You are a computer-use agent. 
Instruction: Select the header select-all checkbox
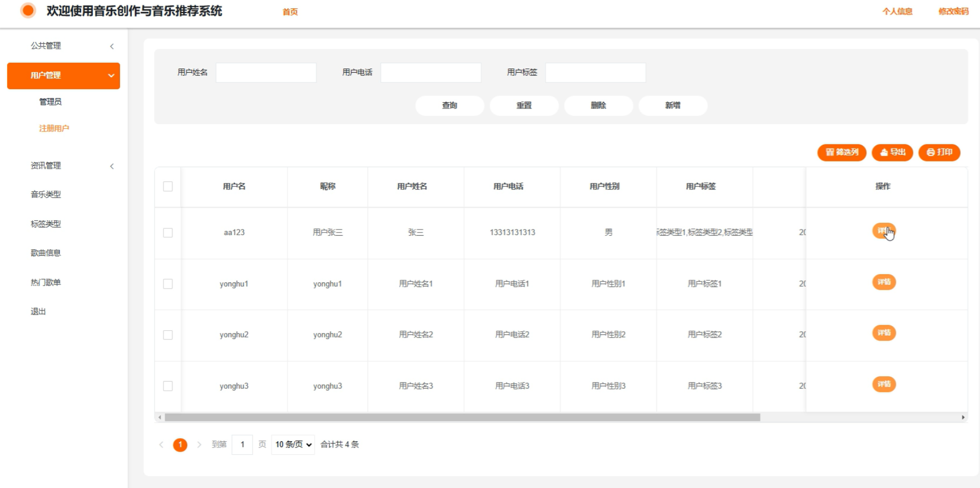tap(168, 186)
